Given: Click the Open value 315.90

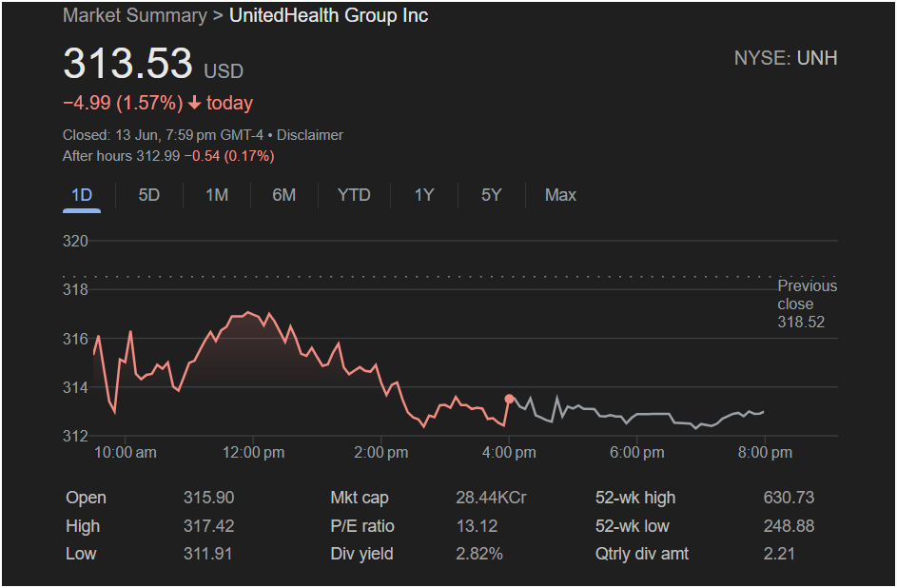Looking at the screenshot, I should point(209,498).
